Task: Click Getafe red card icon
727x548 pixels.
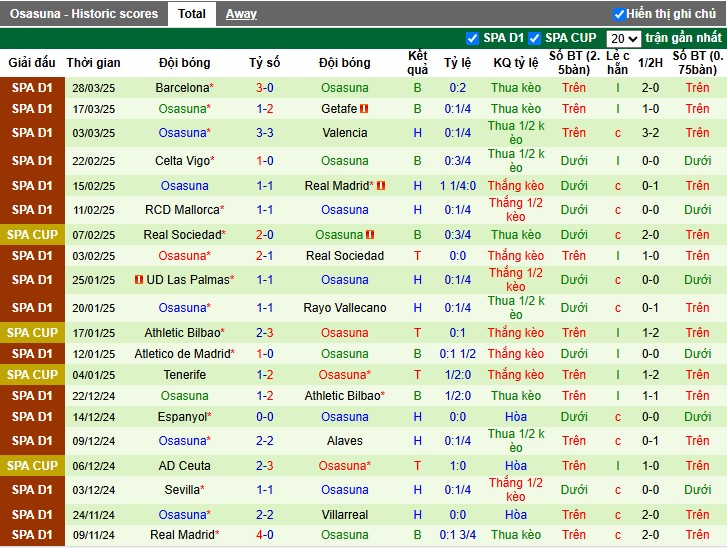Action: tap(364, 109)
